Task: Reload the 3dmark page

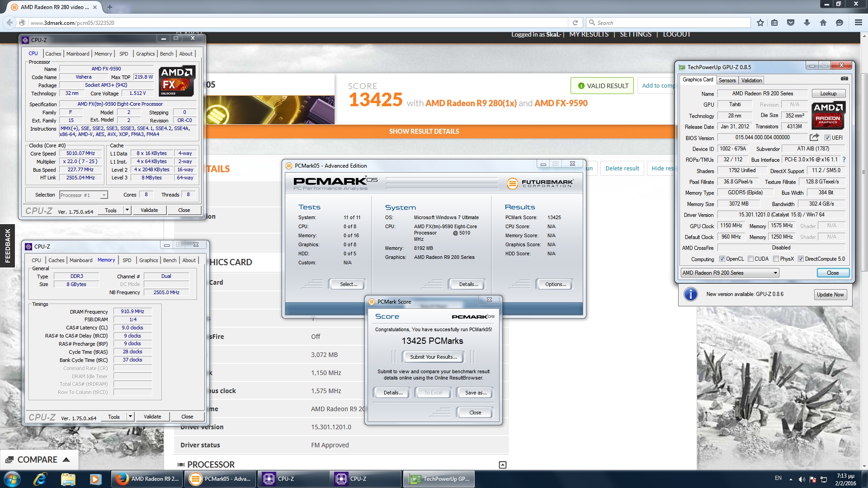Action: point(575,23)
